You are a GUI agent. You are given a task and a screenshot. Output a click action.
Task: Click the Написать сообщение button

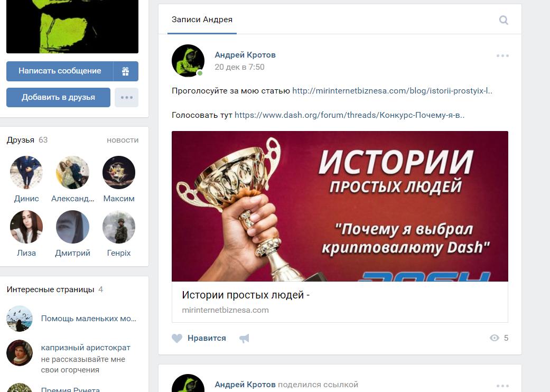pos(60,71)
